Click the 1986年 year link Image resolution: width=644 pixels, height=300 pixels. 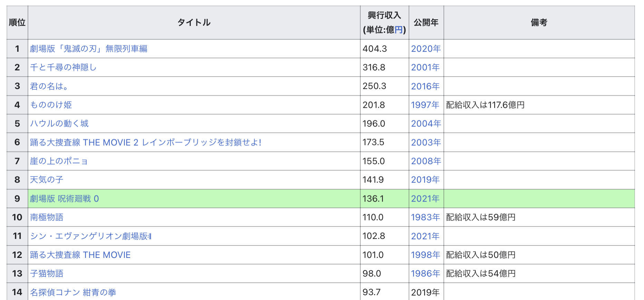click(425, 273)
